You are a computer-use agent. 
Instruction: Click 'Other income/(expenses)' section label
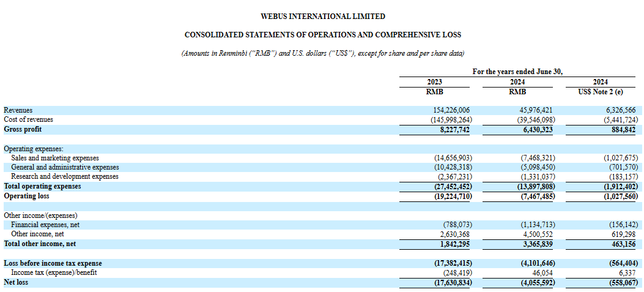tap(40, 215)
